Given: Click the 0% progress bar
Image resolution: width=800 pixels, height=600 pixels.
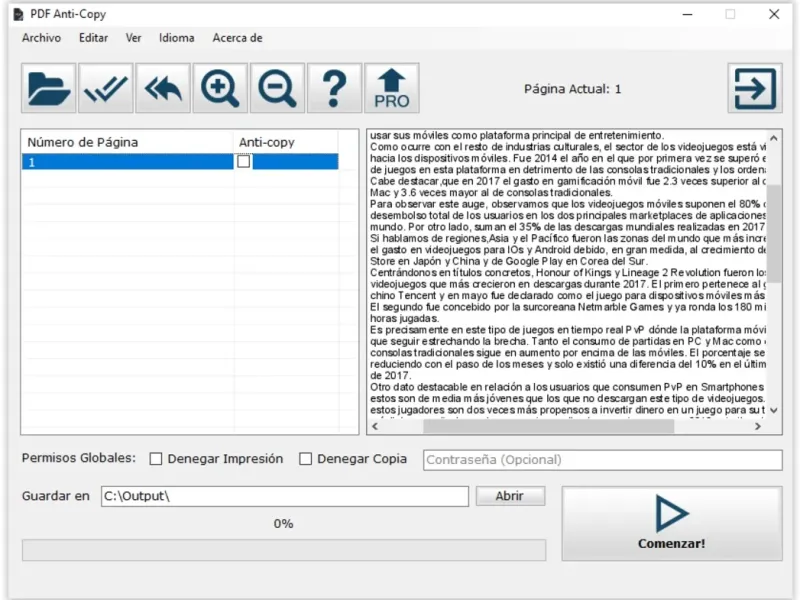Looking at the screenshot, I should [284, 550].
